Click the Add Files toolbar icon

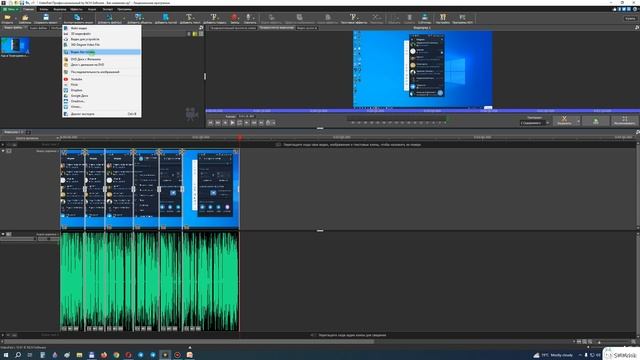click(109, 18)
